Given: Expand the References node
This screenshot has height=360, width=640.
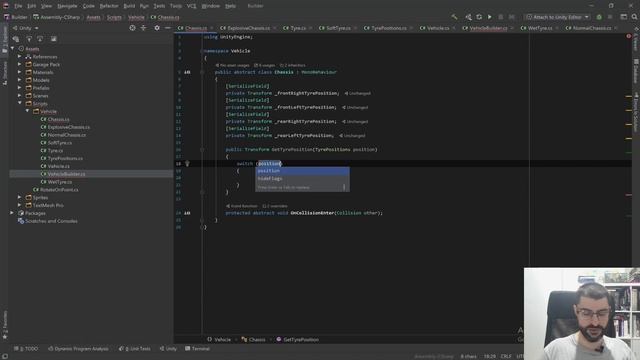Looking at the screenshot, I should tap(20, 56).
